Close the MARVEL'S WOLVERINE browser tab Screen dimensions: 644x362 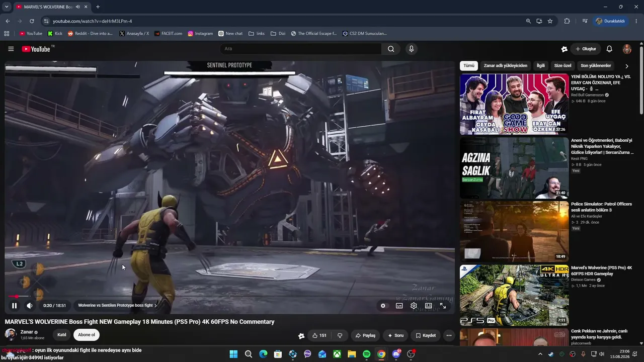(x=86, y=7)
